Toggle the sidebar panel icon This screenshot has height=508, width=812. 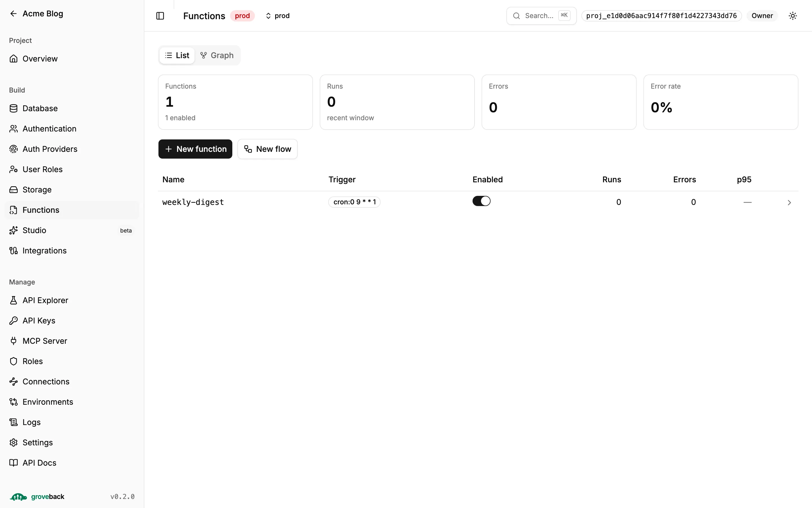(160, 16)
